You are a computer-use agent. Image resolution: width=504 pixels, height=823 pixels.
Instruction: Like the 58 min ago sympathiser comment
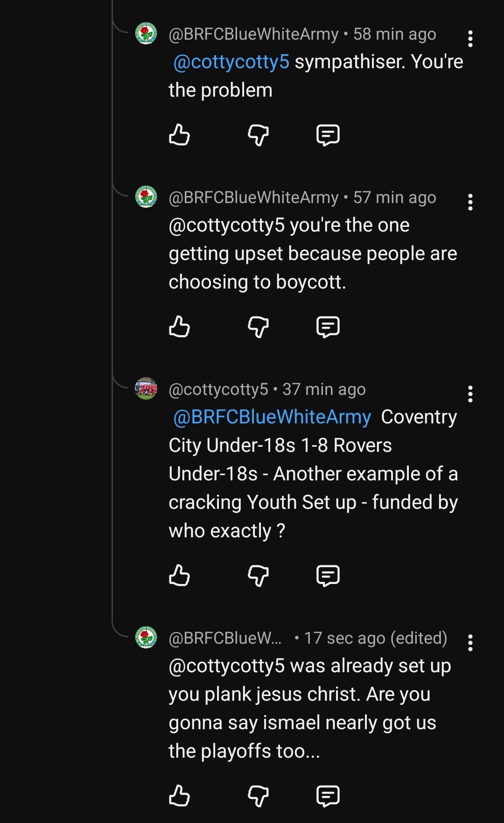click(179, 135)
